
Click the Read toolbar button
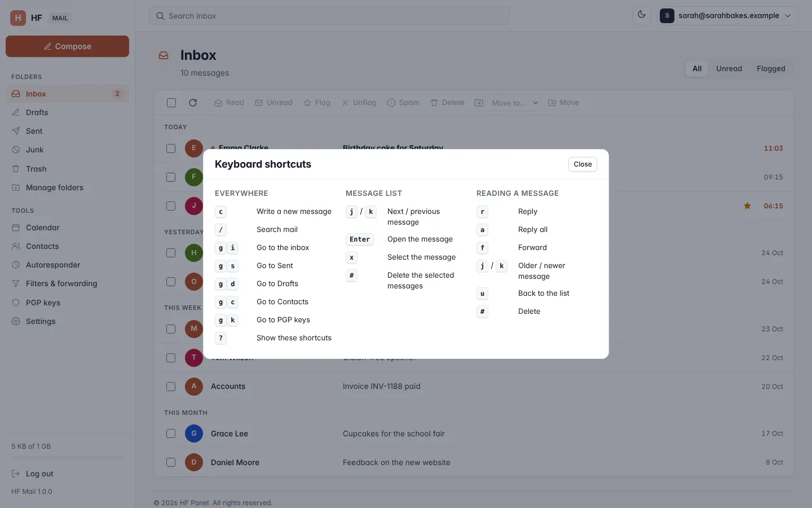click(x=229, y=103)
